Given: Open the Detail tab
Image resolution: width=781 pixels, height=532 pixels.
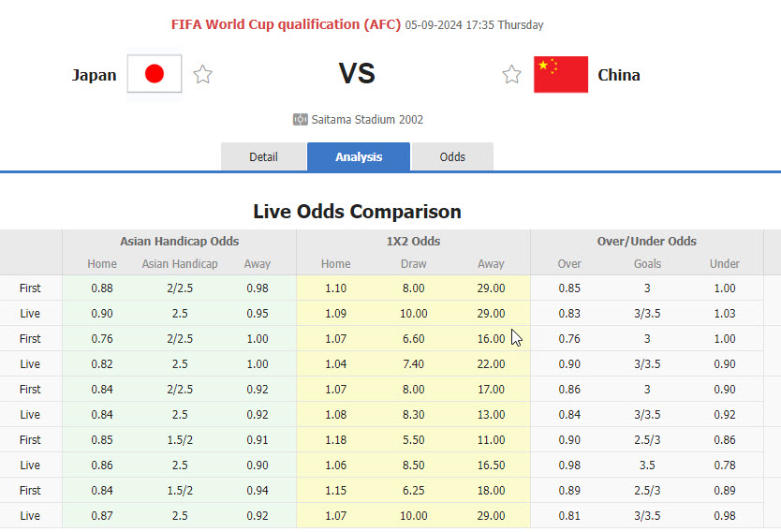Looking at the screenshot, I should tap(263, 157).
